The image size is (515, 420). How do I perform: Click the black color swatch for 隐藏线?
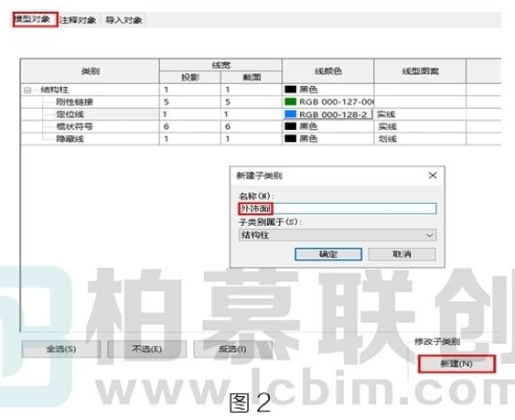(x=290, y=139)
